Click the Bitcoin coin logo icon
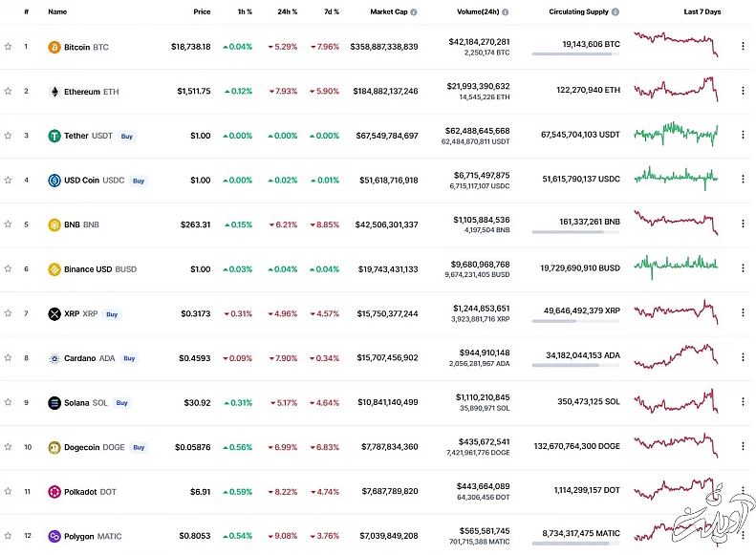Image resolution: width=756 pixels, height=555 pixels. click(x=54, y=47)
